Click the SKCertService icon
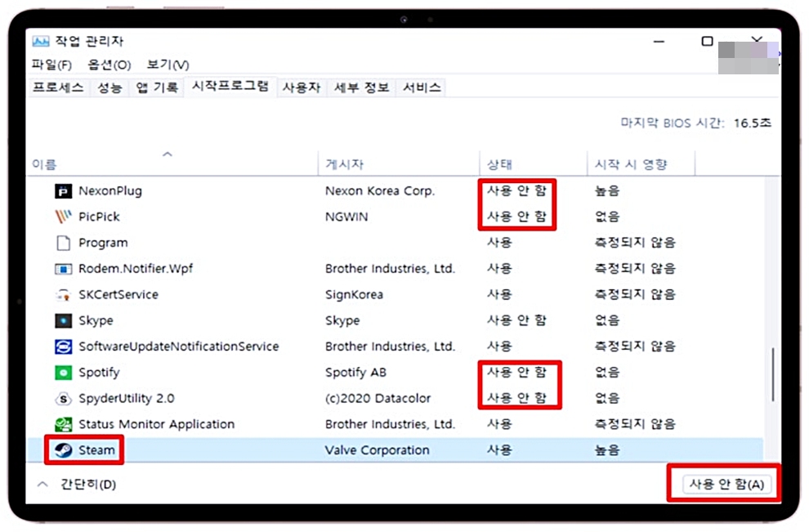Image resolution: width=809 pixels, height=532 pixels. pyautogui.click(x=63, y=295)
